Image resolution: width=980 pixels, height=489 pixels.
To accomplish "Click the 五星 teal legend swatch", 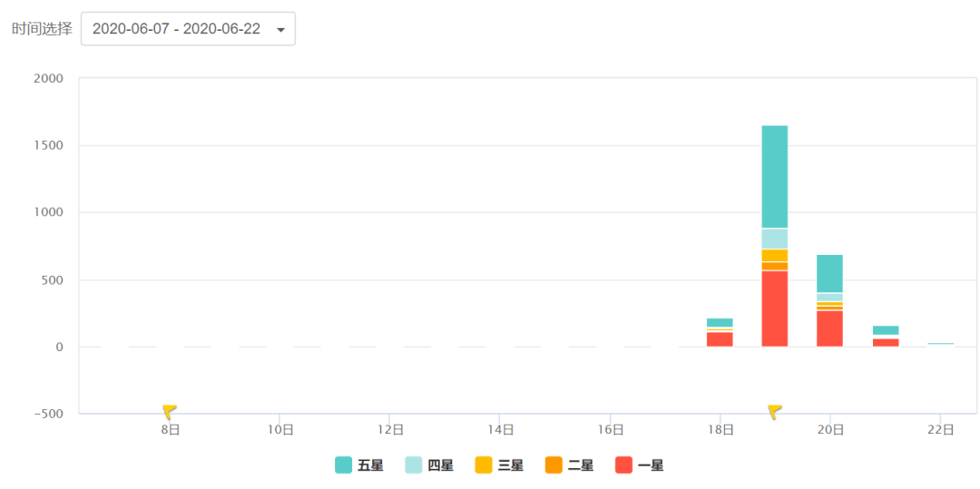I will [344, 465].
